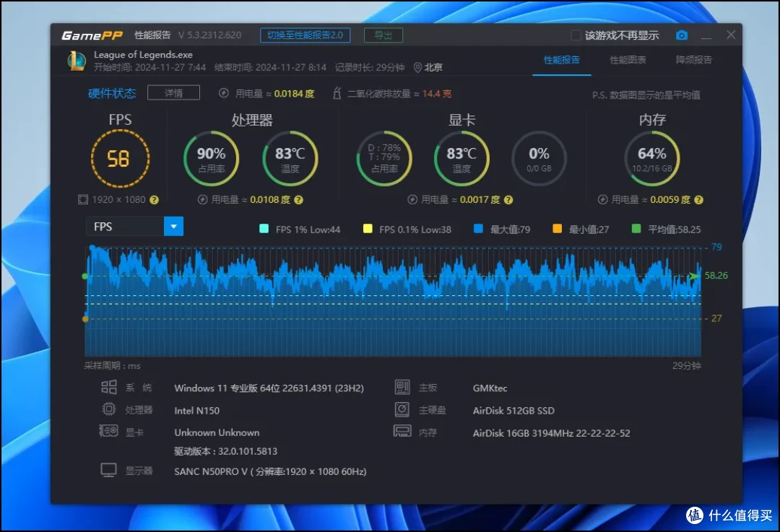780x532 pixels.
Task: Click the monitor display icon in hardware list
Action: click(x=108, y=470)
